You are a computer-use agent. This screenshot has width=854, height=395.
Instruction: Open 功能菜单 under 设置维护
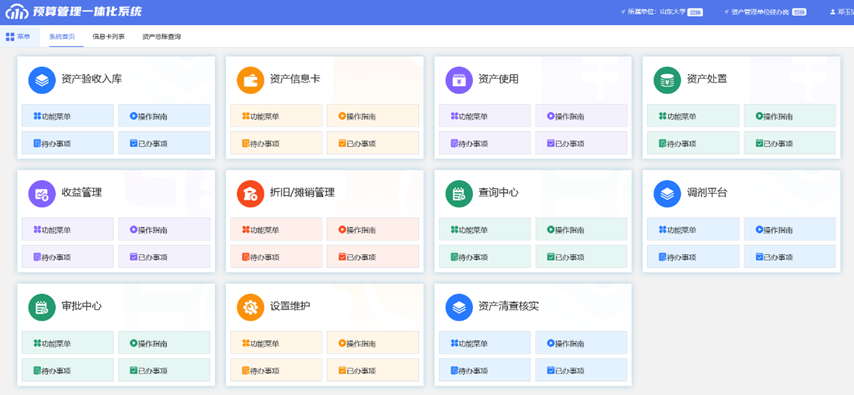(x=277, y=343)
